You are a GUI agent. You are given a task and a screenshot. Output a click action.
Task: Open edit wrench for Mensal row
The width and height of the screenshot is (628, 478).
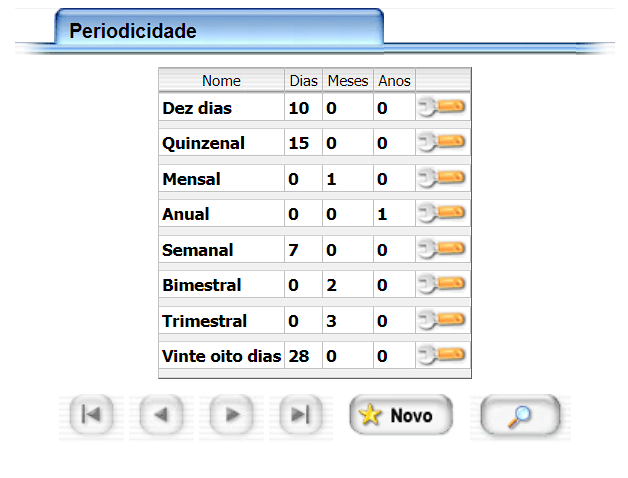pyautogui.click(x=442, y=178)
